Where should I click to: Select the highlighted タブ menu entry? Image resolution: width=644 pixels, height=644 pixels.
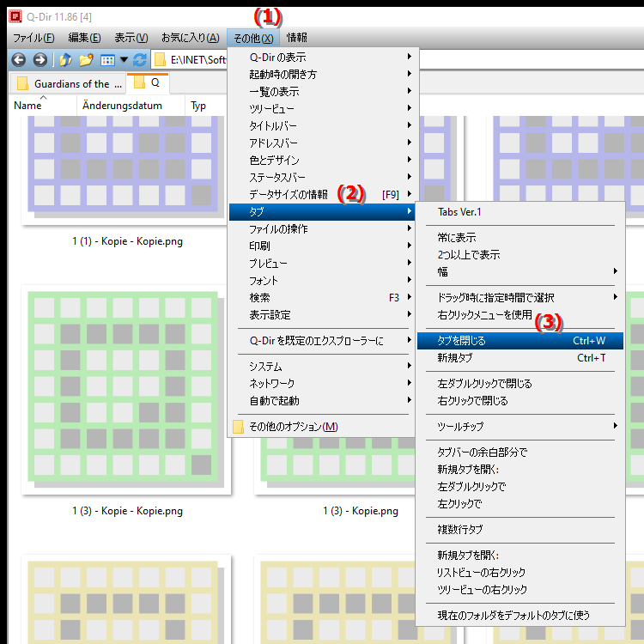(x=322, y=212)
